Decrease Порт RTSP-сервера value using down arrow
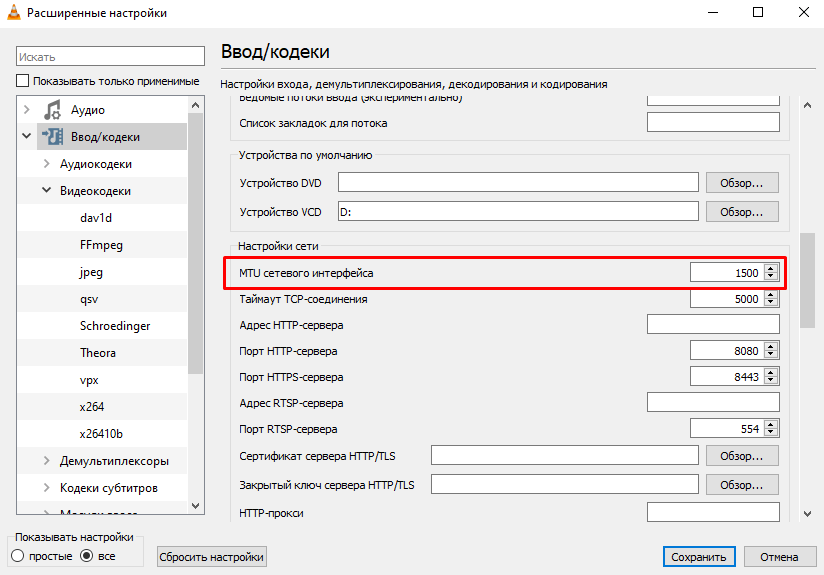Image resolution: width=824 pixels, height=575 pixels. [x=770, y=433]
